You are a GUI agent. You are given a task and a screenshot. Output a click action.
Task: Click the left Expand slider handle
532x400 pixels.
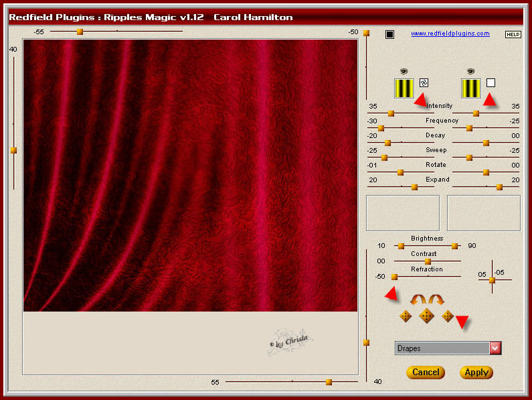[x=414, y=187]
